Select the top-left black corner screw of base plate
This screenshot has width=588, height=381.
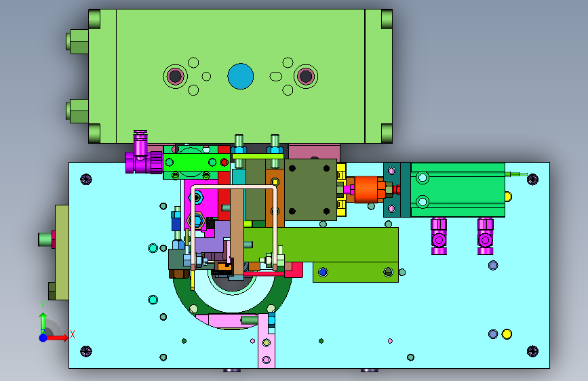point(86,179)
